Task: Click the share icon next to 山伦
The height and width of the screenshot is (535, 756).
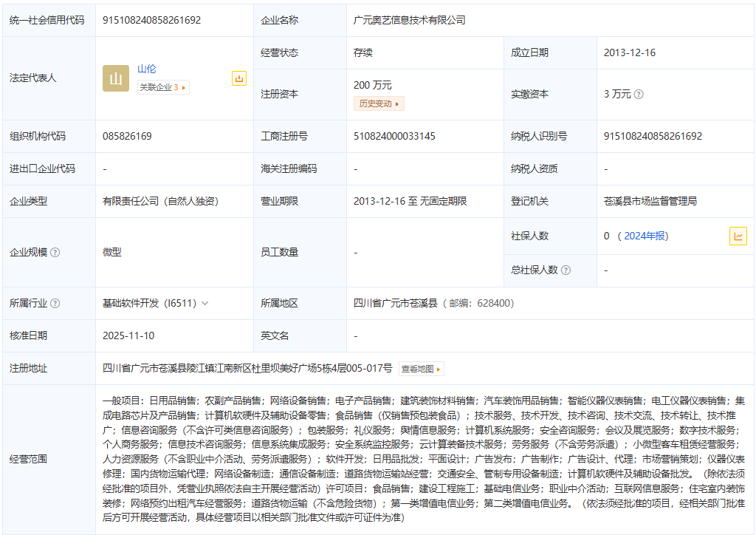Action: tap(239, 78)
